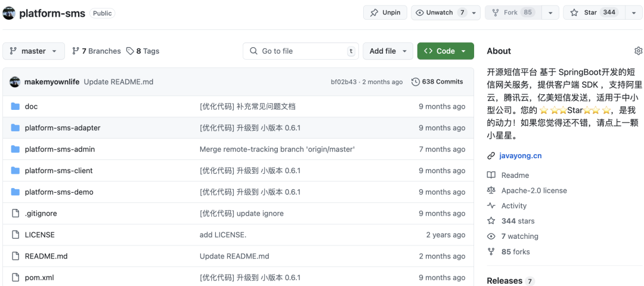Click the branch icon beside 7 Branches
The image size is (644, 286).
(x=76, y=51)
